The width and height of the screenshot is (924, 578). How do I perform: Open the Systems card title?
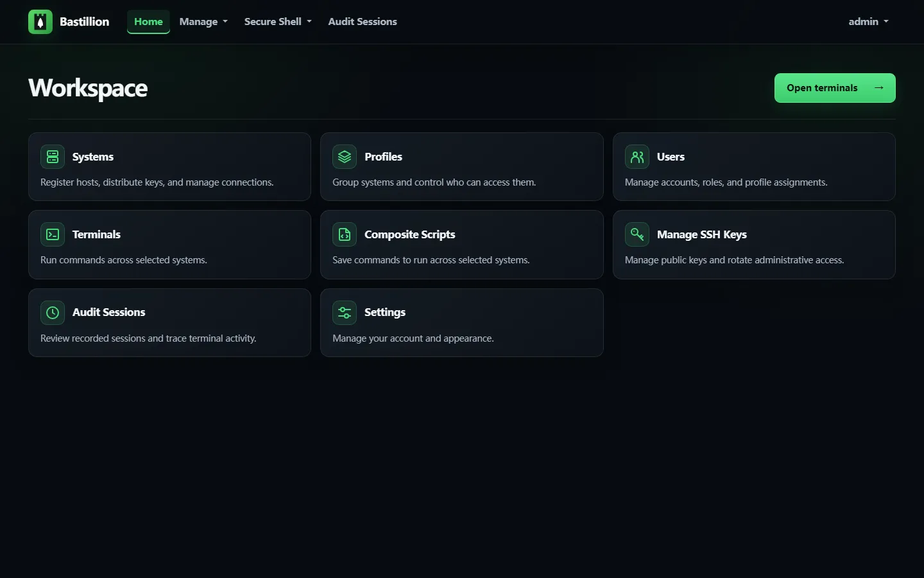(x=93, y=157)
